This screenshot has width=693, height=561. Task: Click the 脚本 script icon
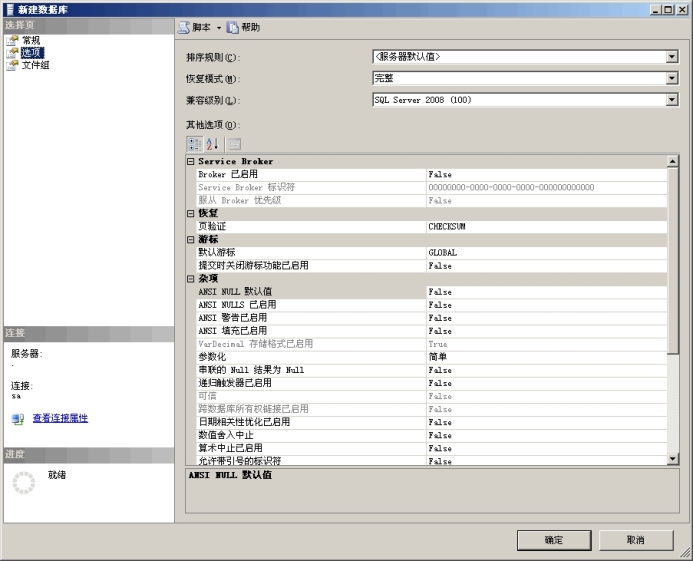coord(183,27)
